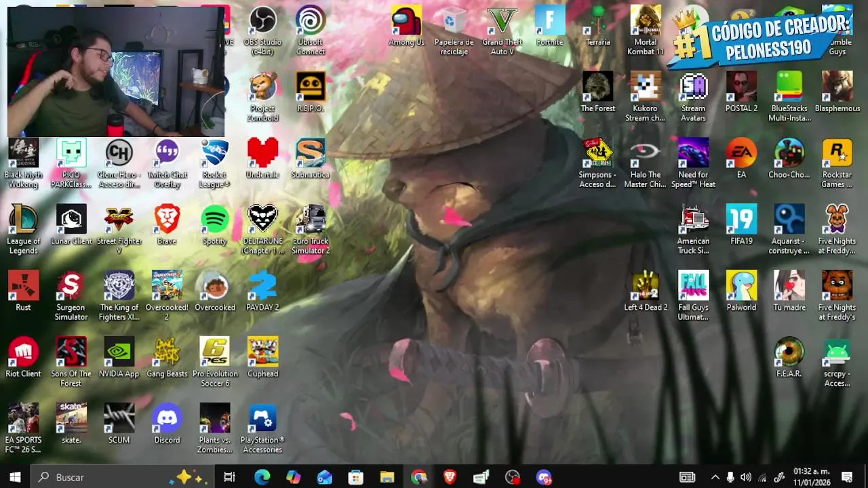Viewport: 868px width, 488px height.
Task: Click the POSTAL 2 shortcut
Action: click(x=741, y=92)
